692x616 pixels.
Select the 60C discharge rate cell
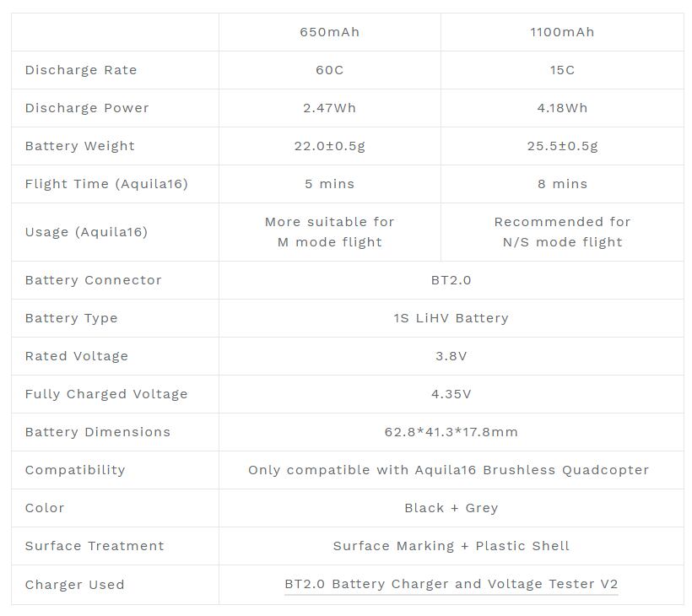tap(329, 70)
